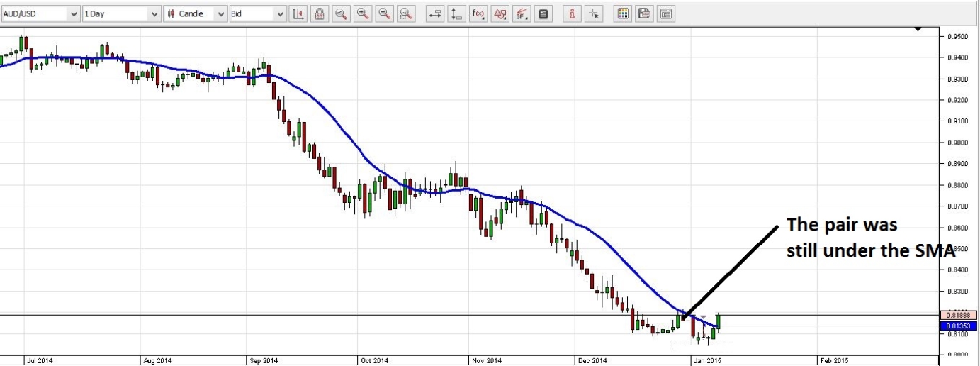Click the Nov 2014 date label
This screenshot has height=366, width=980.
coord(488,360)
